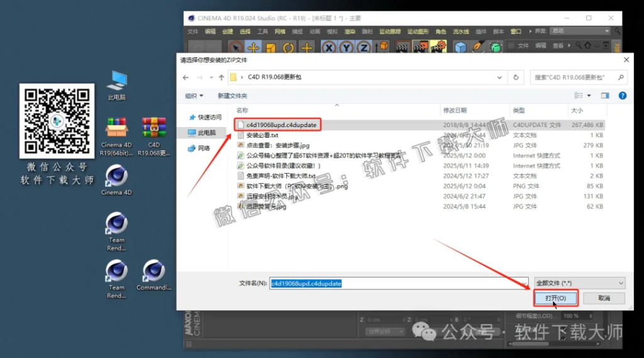The image size is (644, 358).
Task: Open Edit Render Settings icon
Action: click(x=438, y=47)
